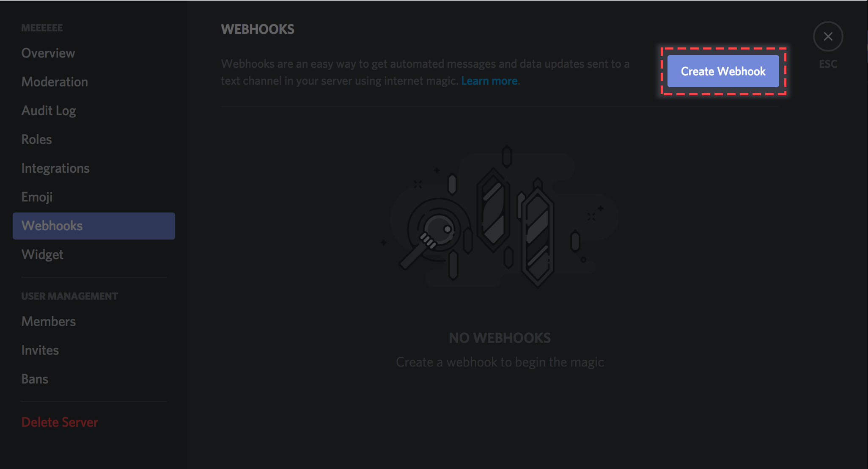This screenshot has width=868, height=469.
Task: Dismiss settings with ESC close button
Action: (828, 36)
